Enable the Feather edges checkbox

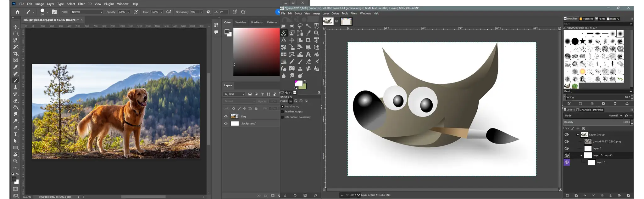(282, 112)
